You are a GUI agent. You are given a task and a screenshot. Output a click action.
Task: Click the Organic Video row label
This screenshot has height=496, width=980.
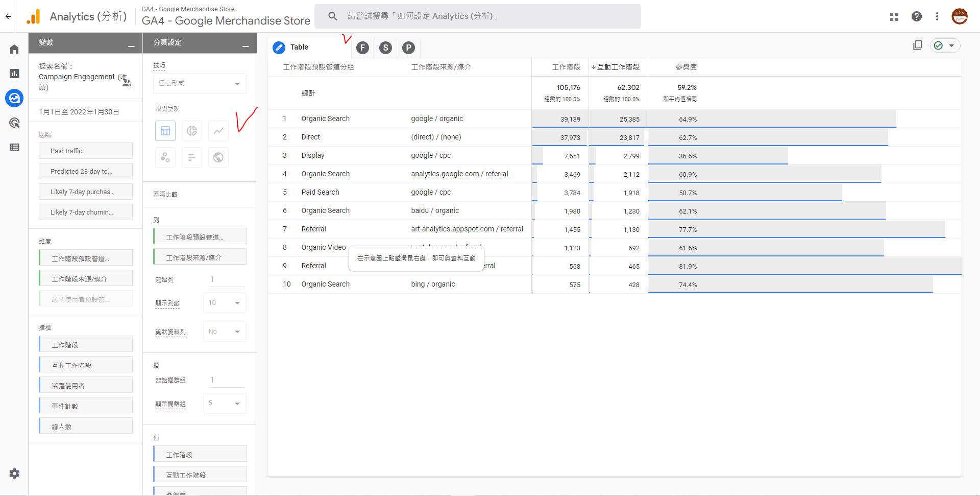[324, 247]
